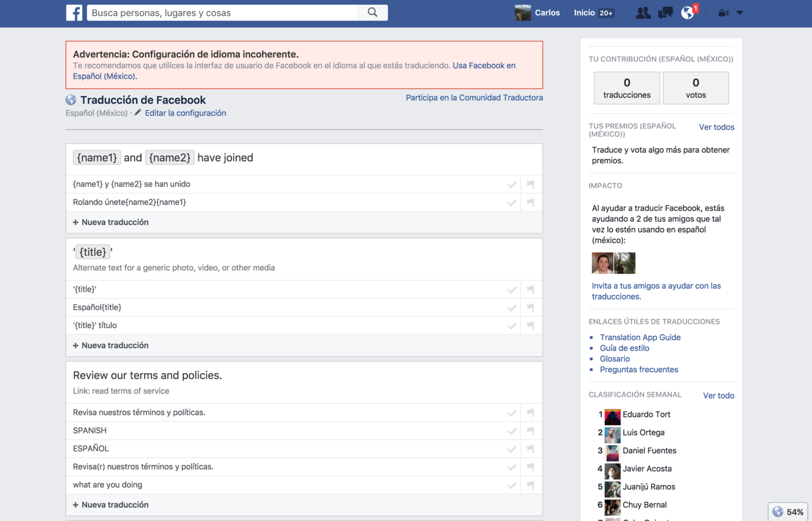Vote for 'what are you doing' translation
This screenshot has height=521, width=812.
click(x=512, y=485)
